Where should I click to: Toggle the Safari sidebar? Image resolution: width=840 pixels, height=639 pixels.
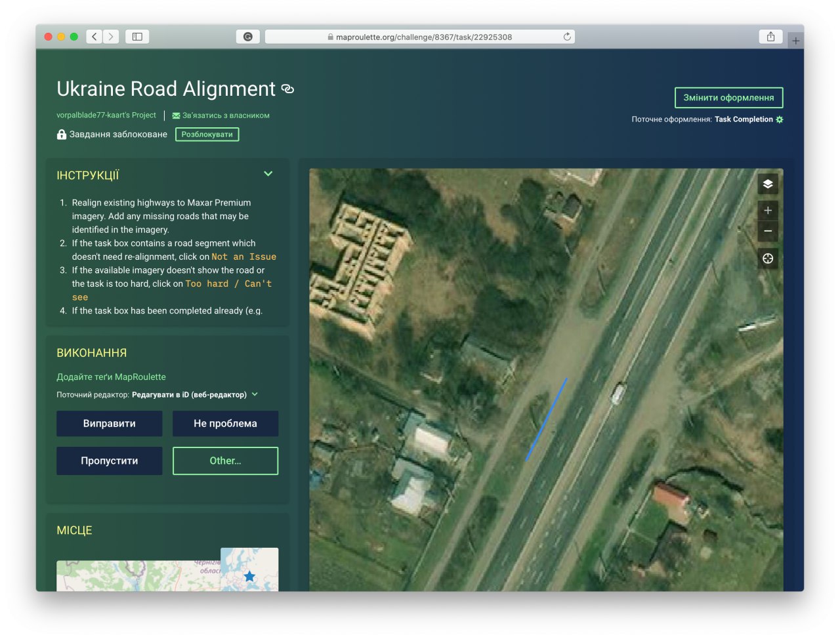point(137,37)
